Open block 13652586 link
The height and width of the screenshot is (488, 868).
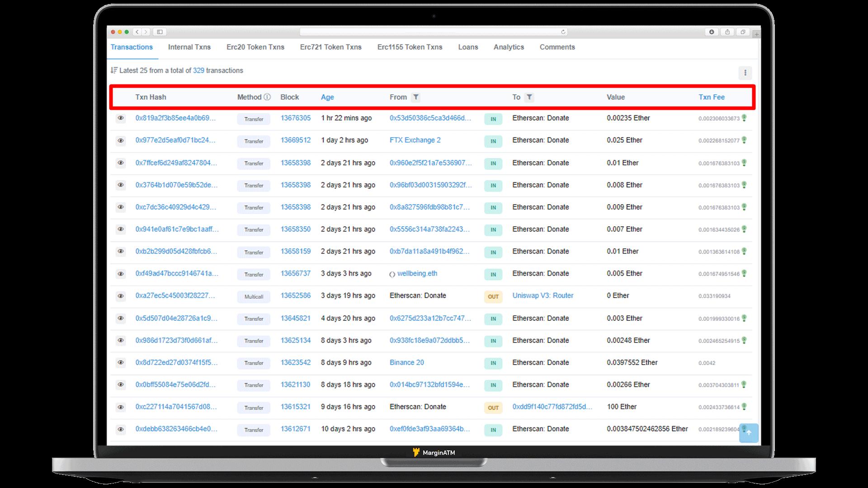pos(296,296)
